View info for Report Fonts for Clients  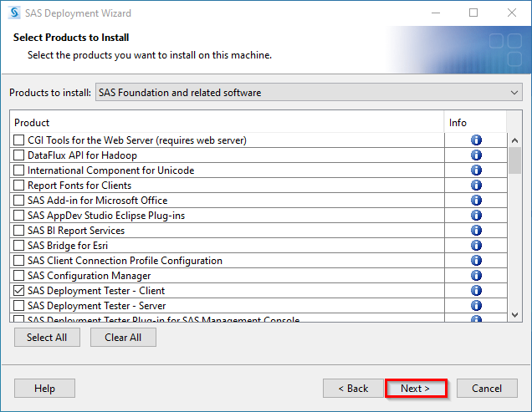pyautogui.click(x=476, y=186)
